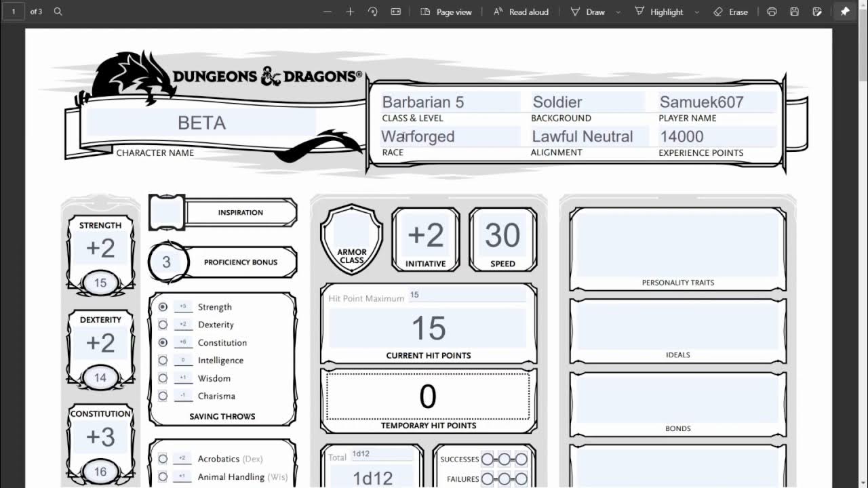Toggle Acrobatics skill proficiency

(x=163, y=459)
